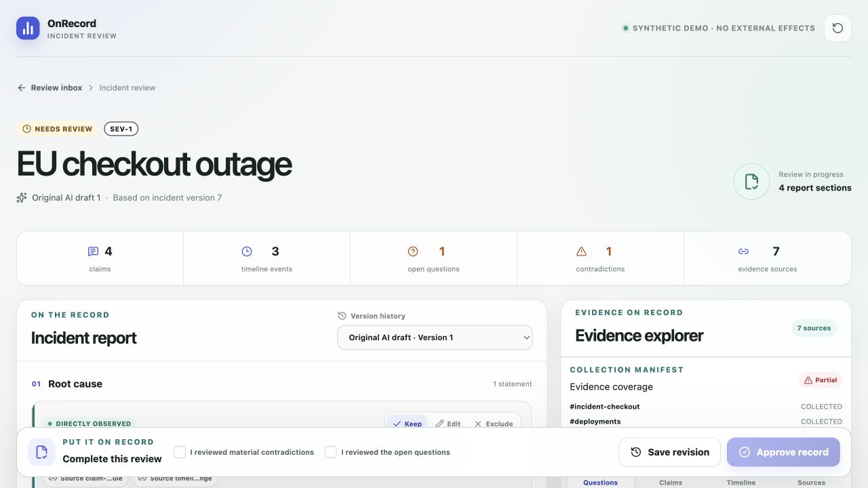Screen dimensions: 868x488
Task: Click the Save revision button
Action: 669,452
